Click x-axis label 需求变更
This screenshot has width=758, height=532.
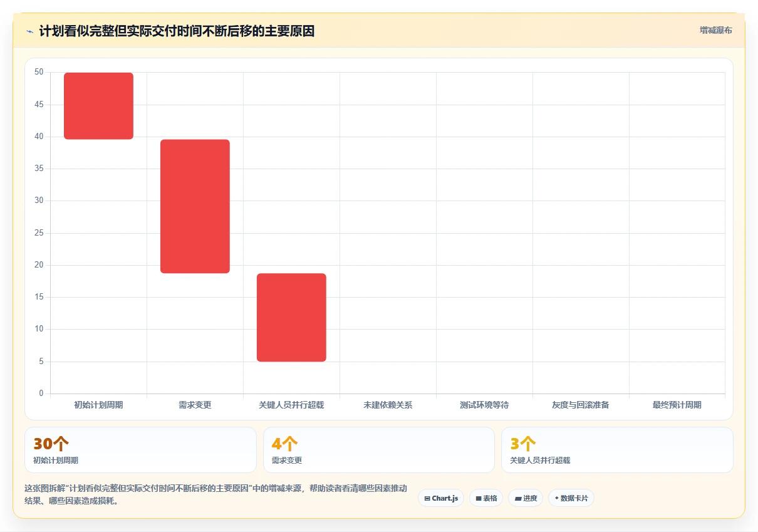click(195, 405)
